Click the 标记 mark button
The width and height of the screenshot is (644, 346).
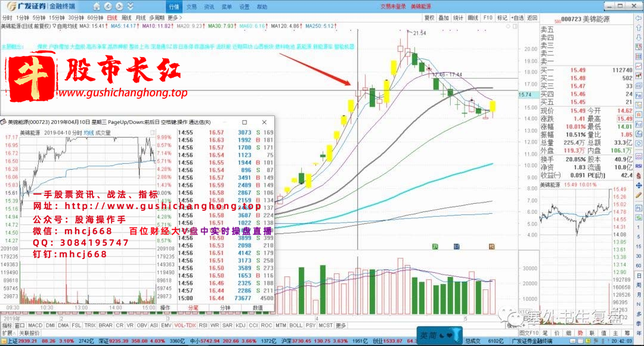[502, 18]
